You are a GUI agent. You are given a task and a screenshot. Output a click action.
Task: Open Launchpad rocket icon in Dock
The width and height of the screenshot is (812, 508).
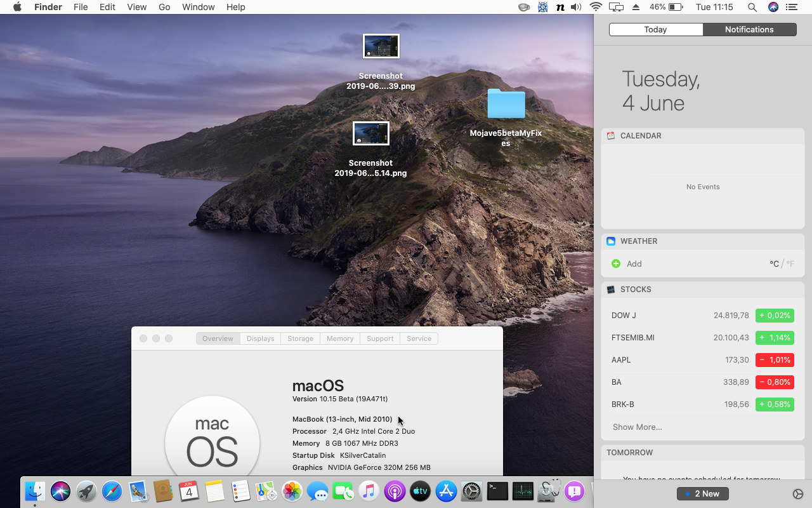(x=86, y=491)
